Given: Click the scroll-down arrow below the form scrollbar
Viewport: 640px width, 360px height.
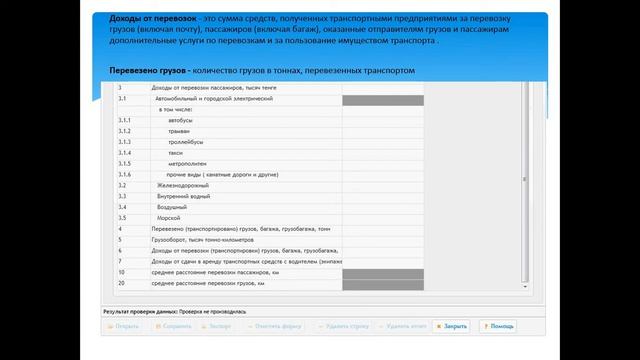Looking at the screenshot, I should [525, 287].
